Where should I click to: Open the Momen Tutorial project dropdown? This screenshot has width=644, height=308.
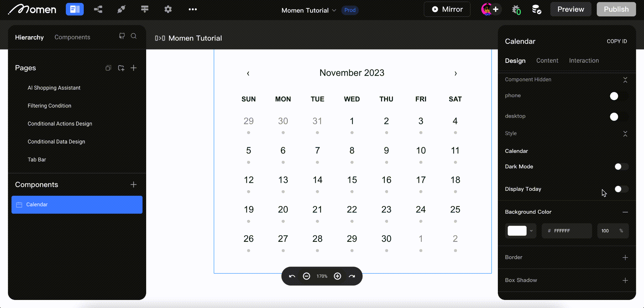pos(309,10)
